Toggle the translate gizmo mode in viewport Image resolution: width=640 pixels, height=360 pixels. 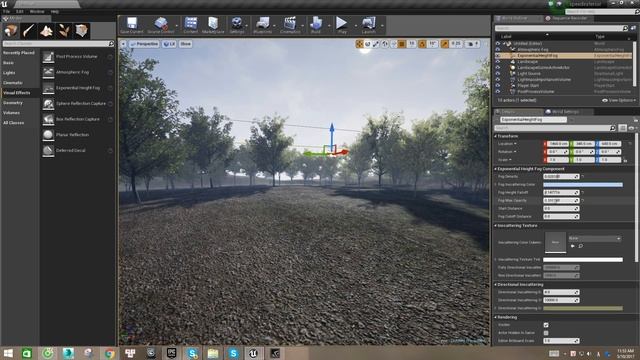[x=359, y=44]
